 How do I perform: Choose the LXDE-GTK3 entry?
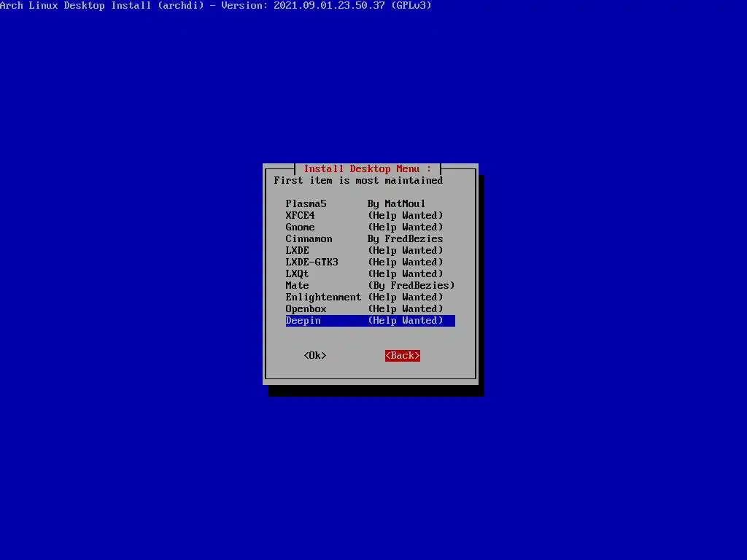[x=370, y=262]
